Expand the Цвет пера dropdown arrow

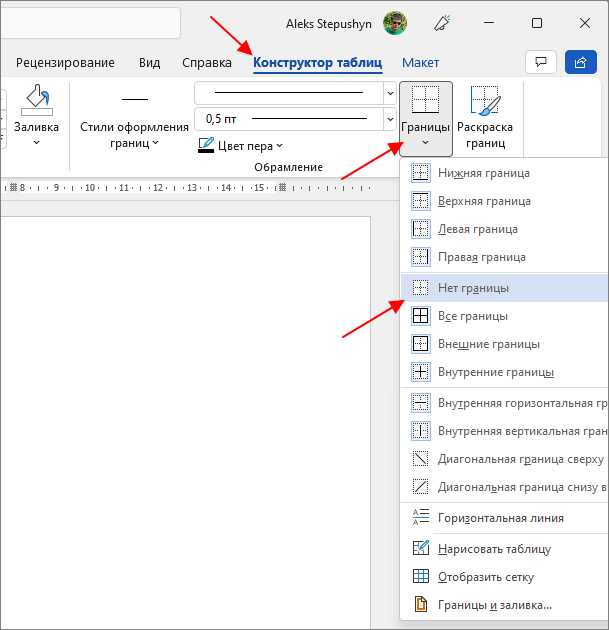280,145
